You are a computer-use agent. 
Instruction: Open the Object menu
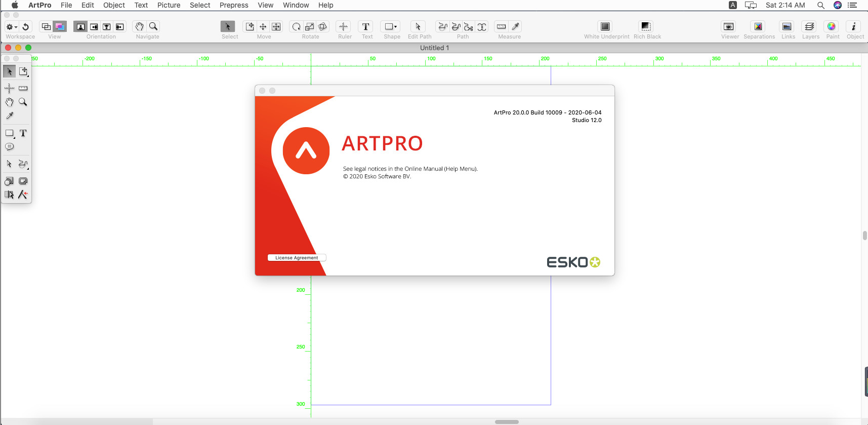(x=114, y=5)
